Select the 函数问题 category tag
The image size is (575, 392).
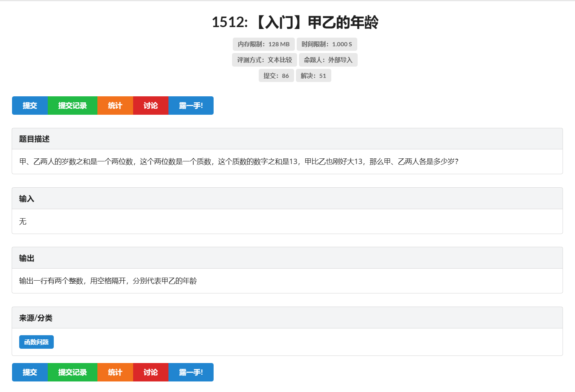pyautogui.click(x=36, y=342)
